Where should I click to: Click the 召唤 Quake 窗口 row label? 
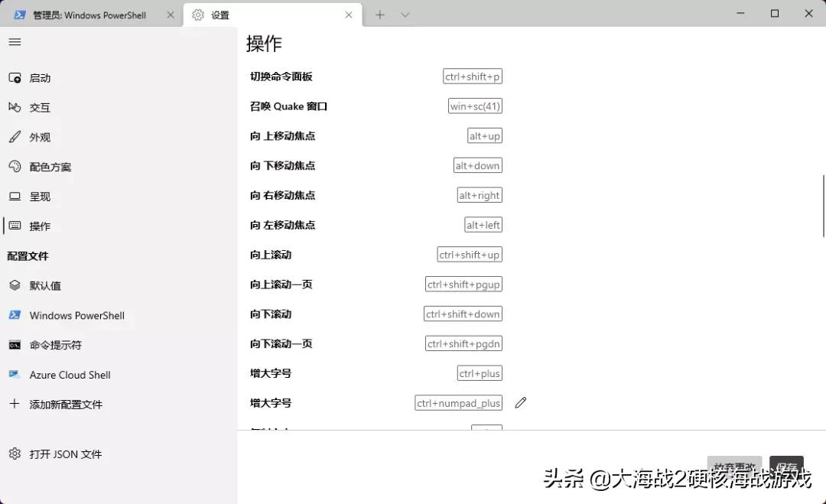(x=288, y=106)
